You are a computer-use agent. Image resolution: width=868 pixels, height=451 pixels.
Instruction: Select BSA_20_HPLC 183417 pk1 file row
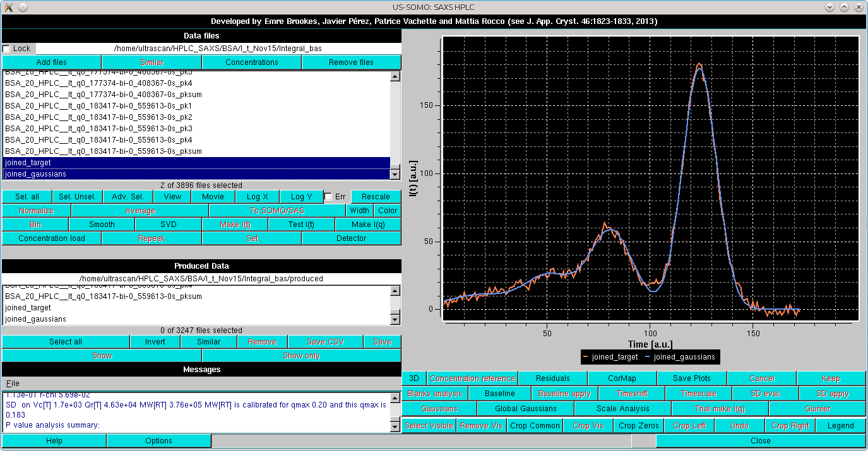click(x=196, y=106)
